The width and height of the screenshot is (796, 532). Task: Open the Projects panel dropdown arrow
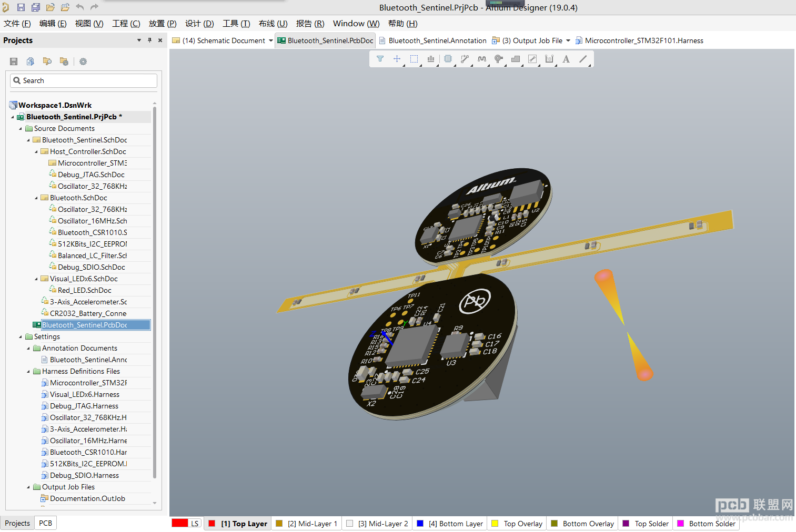139,40
